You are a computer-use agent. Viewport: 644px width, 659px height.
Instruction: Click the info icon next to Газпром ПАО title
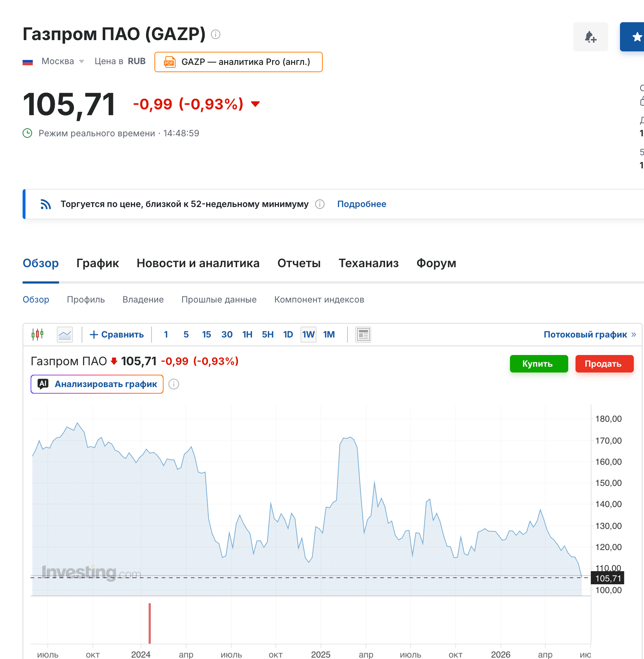(x=216, y=34)
